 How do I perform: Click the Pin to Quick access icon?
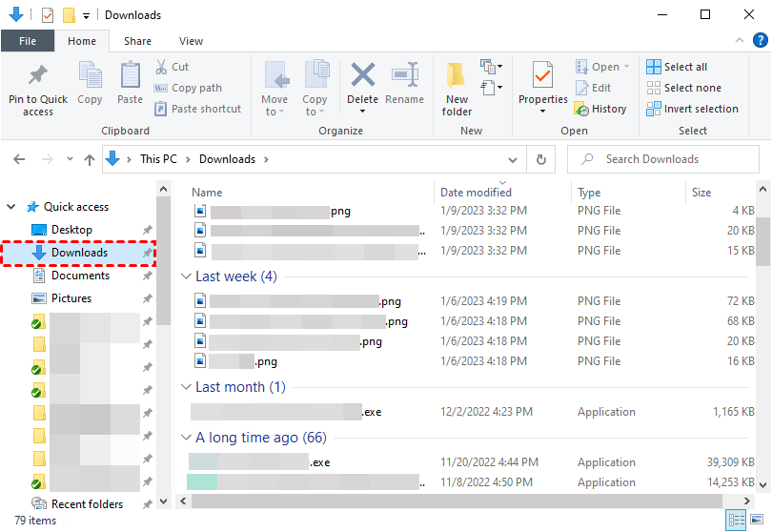pos(38,76)
